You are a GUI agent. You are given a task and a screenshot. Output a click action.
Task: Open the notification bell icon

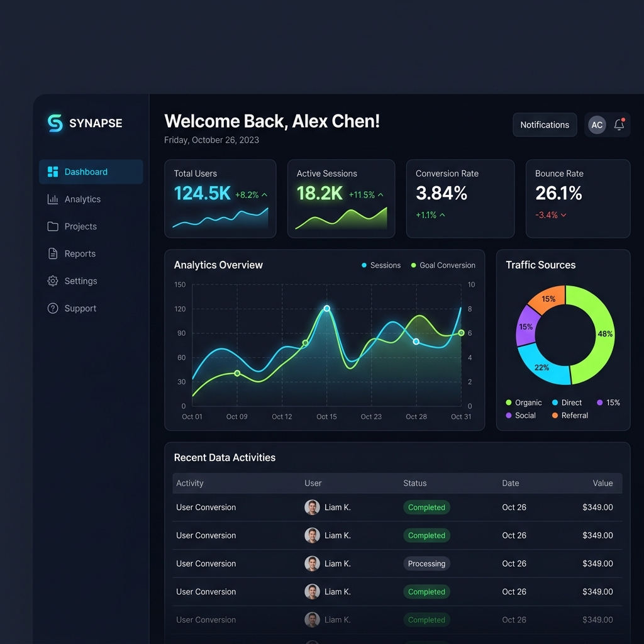[619, 125]
